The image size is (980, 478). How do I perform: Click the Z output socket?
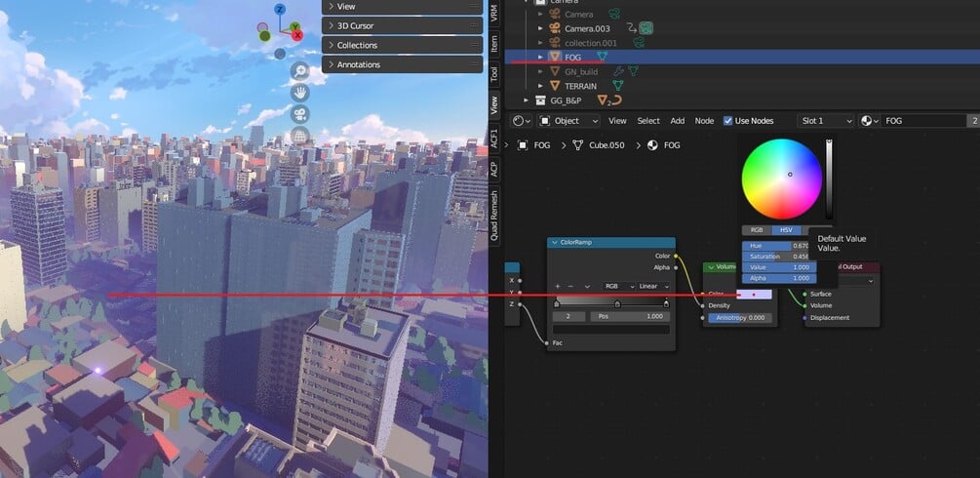(x=520, y=304)
